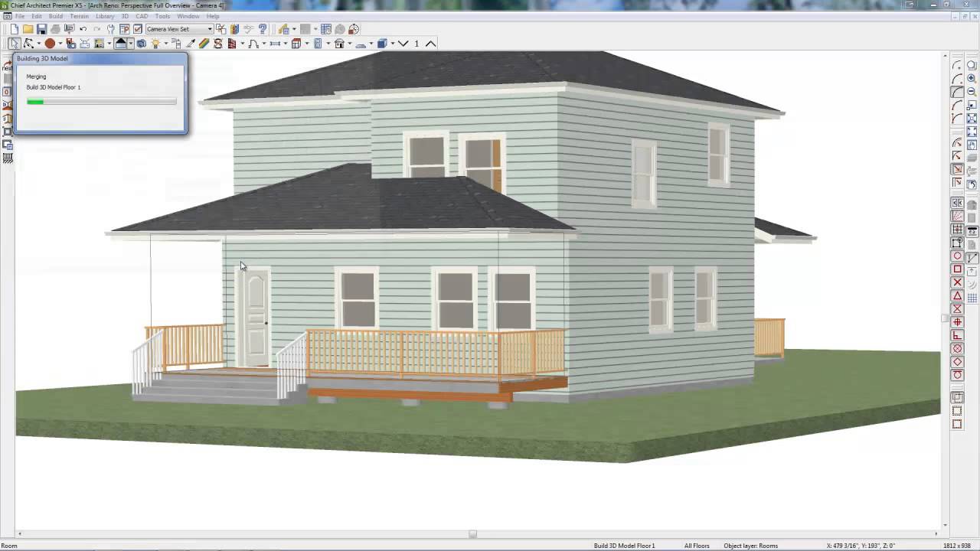980x551 pixels.
Task: Click the floor number 1 indicator
Action: 416,44
